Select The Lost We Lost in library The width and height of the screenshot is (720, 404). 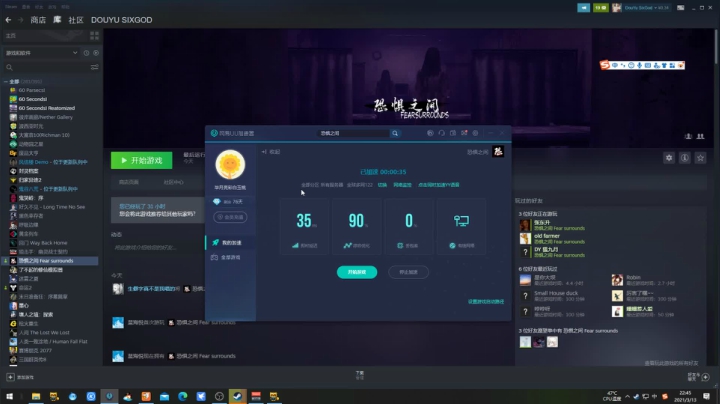tap(44, 332)
